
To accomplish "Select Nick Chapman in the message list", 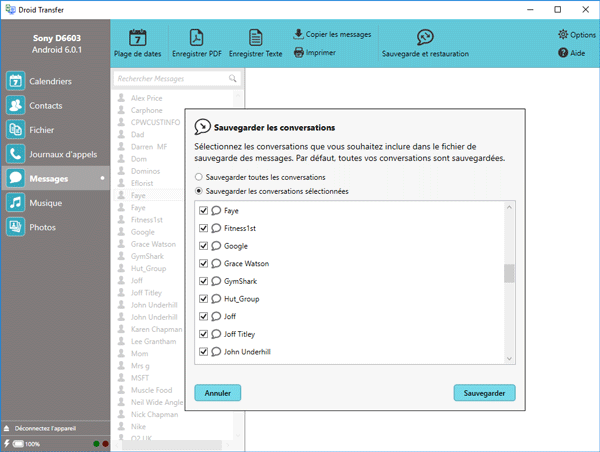I will [x=154, y=414].
